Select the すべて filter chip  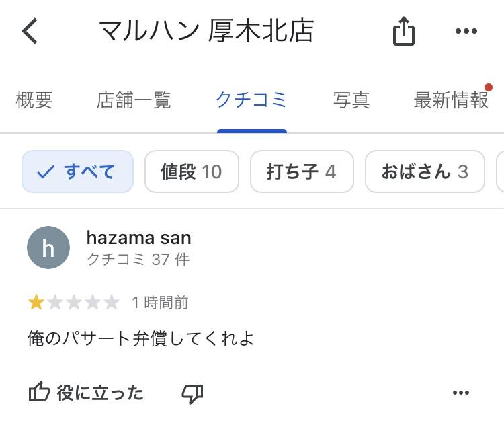(77, 171)
